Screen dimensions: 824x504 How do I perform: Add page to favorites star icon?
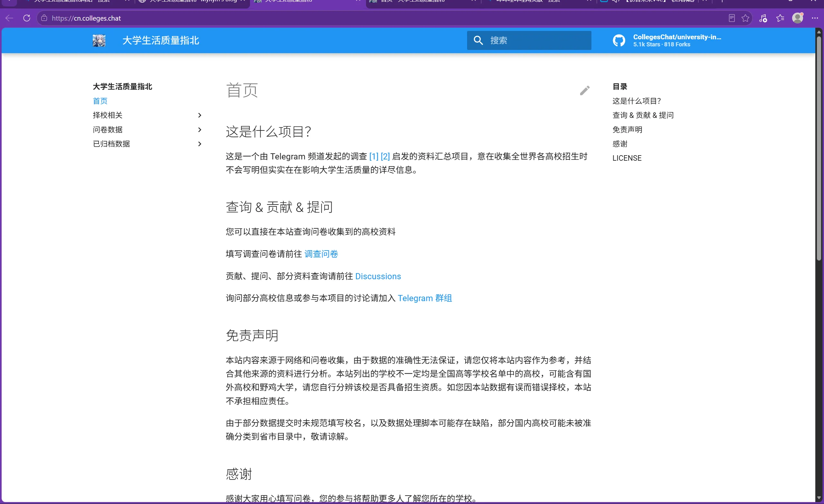click(x=745, y=18)
